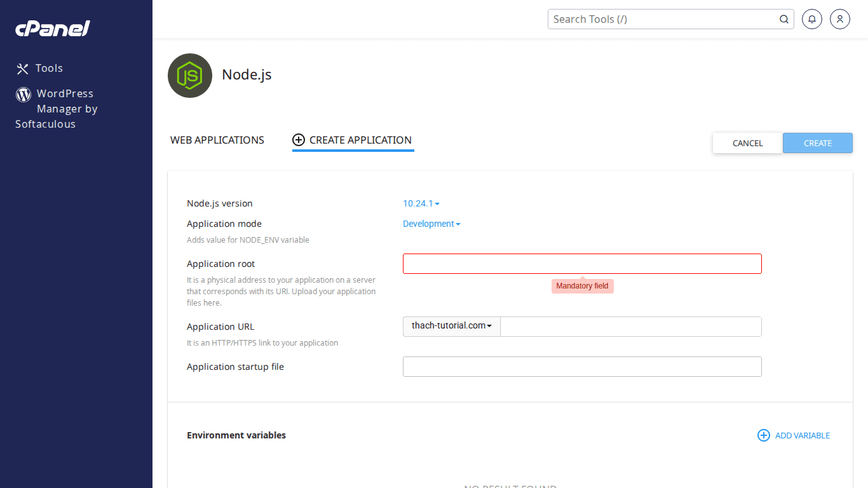Expand the thach-tutorial.com domain dropdown
Viewport: 868px width, 488px height.
[x=451, y=326]
